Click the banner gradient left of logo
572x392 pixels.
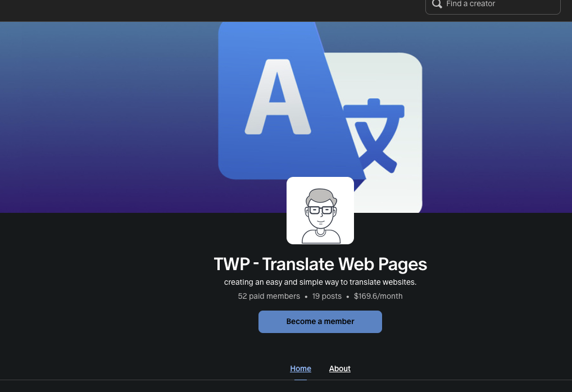point(107,118)
